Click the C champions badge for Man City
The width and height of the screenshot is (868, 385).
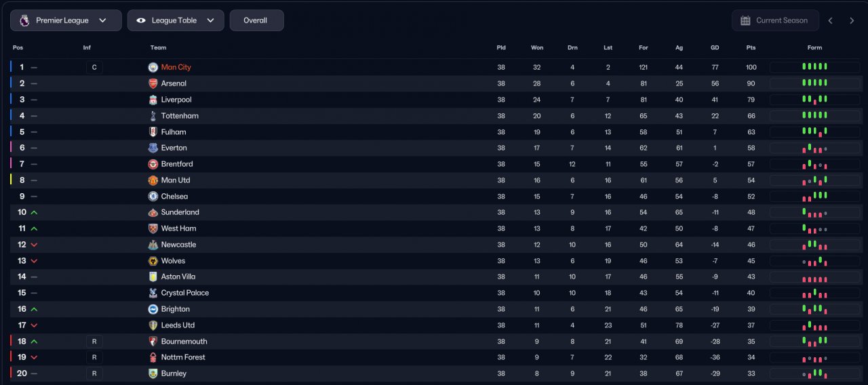coord(94,67)
